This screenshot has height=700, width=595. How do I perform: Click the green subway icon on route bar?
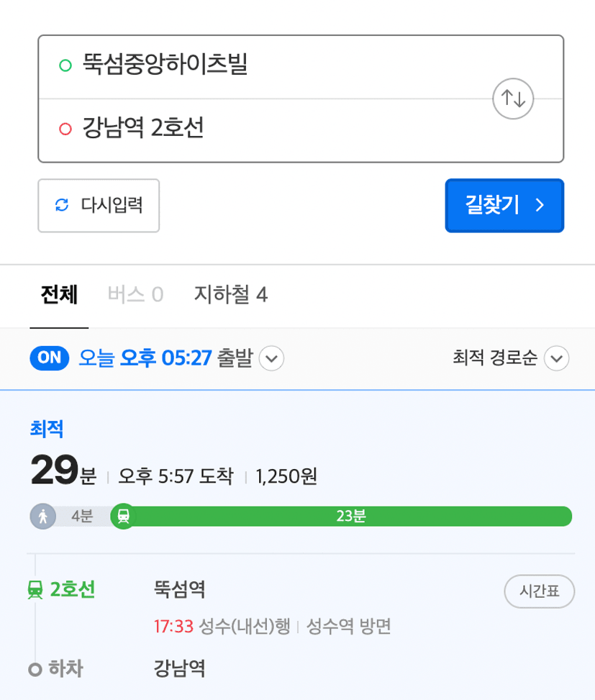123,516
